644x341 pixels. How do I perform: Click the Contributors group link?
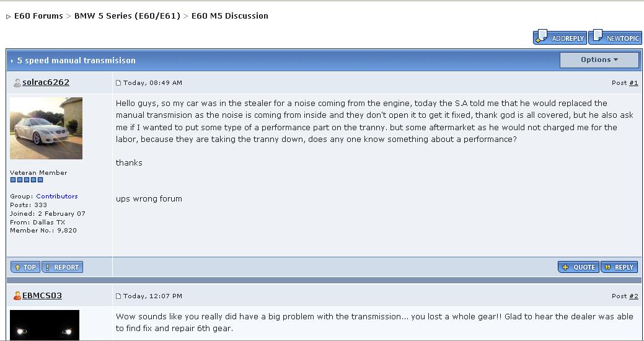coord(56,197)
